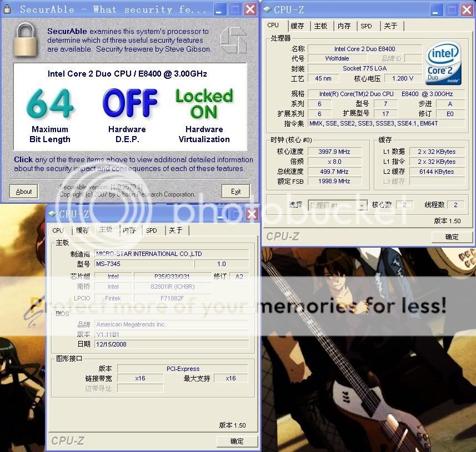The height and width of the screenshot is (452, 476).
Task: Open the processor selection dropdown (处理器 #1)
Action: click(338, 205)
